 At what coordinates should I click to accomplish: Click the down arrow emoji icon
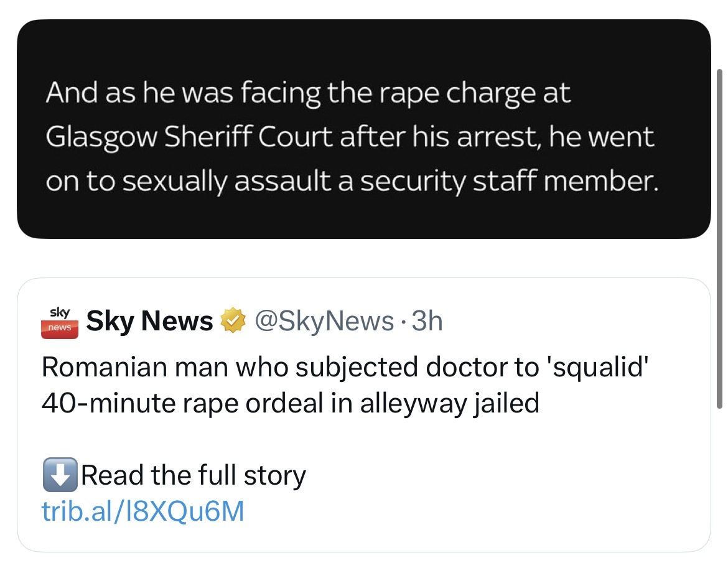(60, 475)
